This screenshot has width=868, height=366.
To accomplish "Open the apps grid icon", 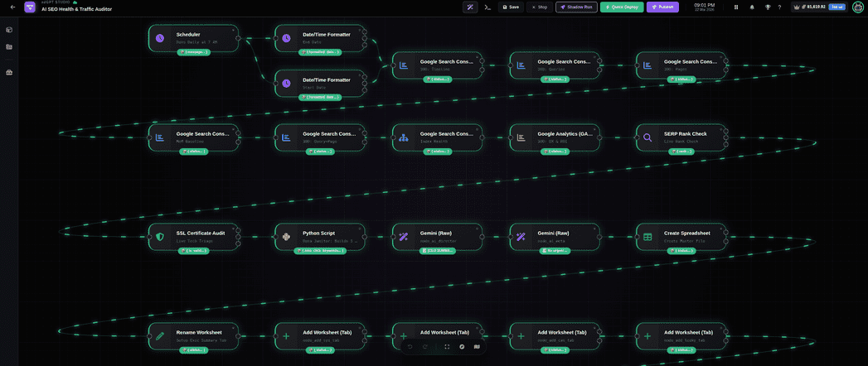I will tap(736, 7).
